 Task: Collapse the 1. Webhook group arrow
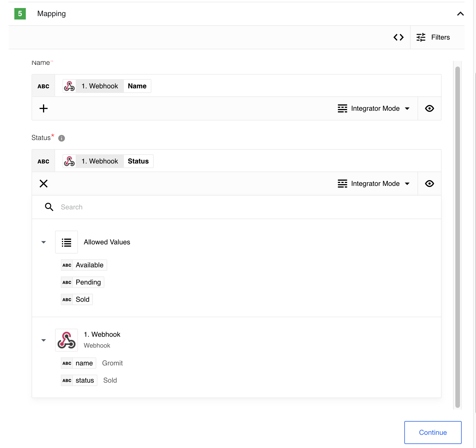point(44,340)
